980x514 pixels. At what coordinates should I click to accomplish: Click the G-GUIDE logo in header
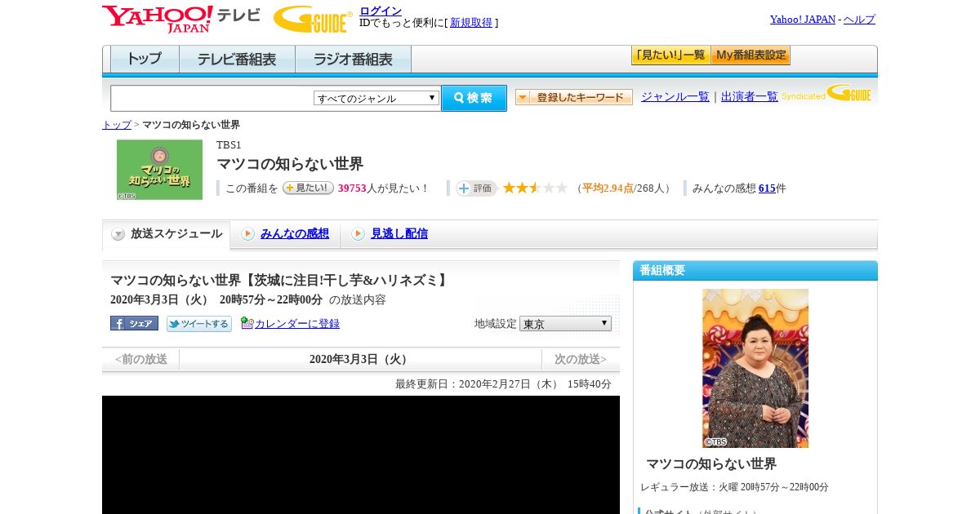[x=313, y=19]
